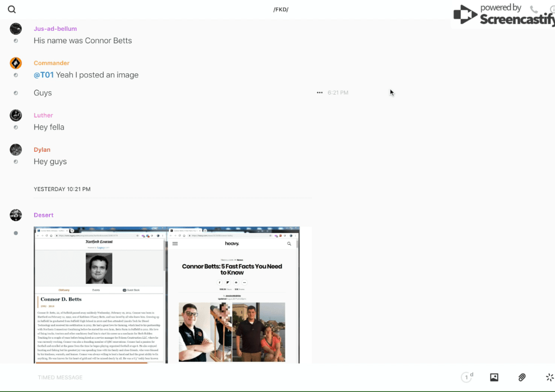Viewport: 555px width, 392px height.
Task: Open the three-dot menu on "Guys" message
Action: tap(320, 93)
